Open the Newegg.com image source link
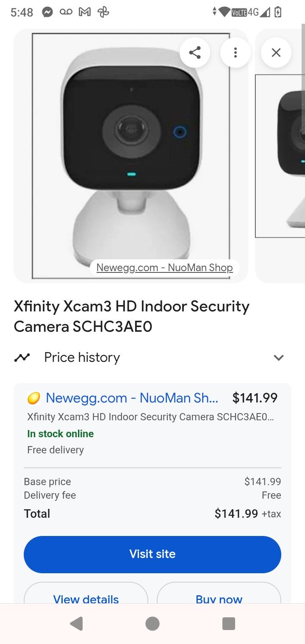The width and height of the screenshot is (305, 644). click(x=164, y=267)
